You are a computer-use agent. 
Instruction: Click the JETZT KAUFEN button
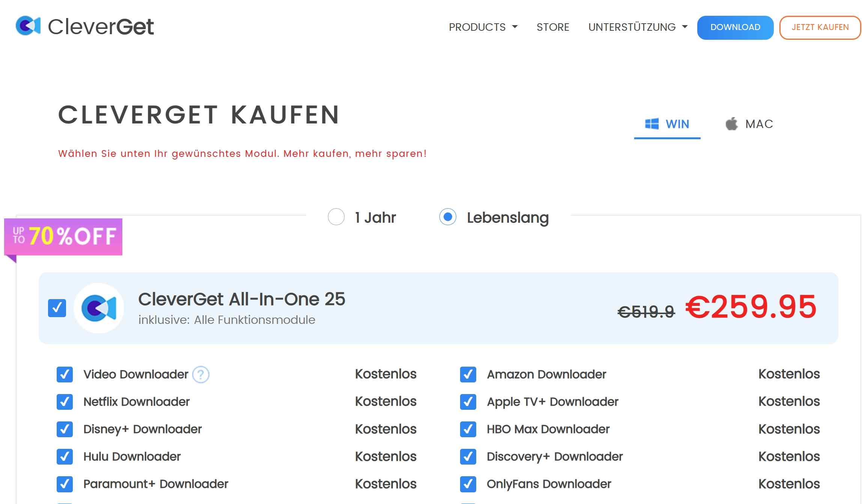820,27
